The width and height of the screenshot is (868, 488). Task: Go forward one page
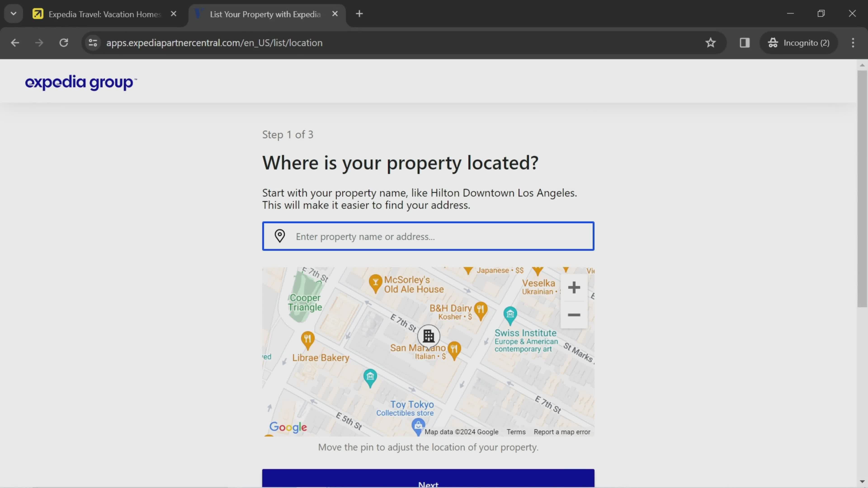(39, 43)
